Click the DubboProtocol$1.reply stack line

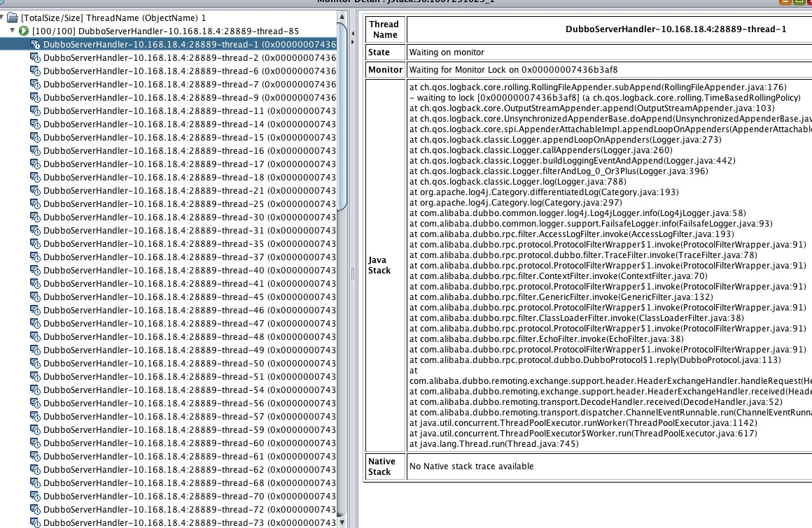pos(595,360)
